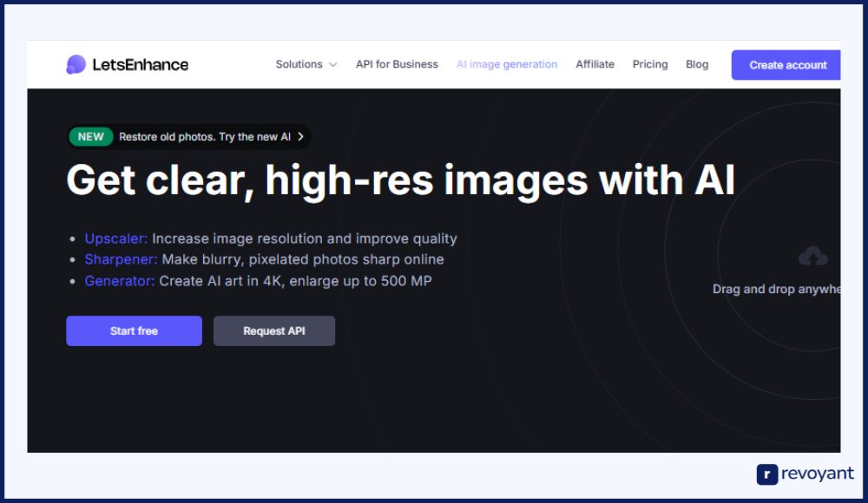Screen dimensions: 868x503
Task: Click text Make blurry, pixelated photos sharp online
Action: [x=303, y=259]
